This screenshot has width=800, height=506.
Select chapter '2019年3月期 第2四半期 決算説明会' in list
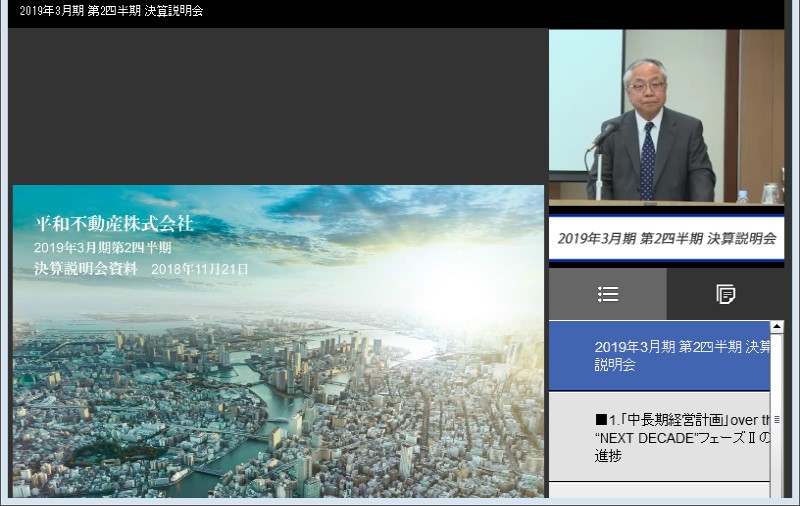coord(659,356)
